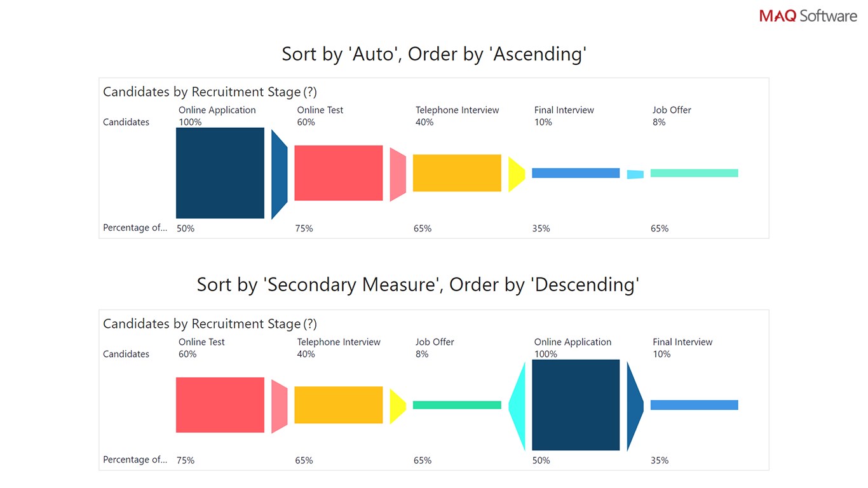Select the red Online Test bar in the top chart
This screenshot has width=868, height=488.
(x=339, y=173)
